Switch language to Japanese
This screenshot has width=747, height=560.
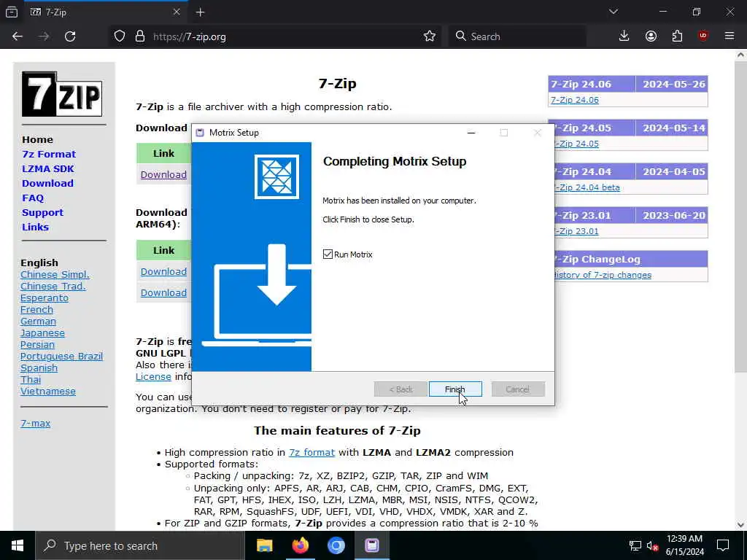point(42,332)
